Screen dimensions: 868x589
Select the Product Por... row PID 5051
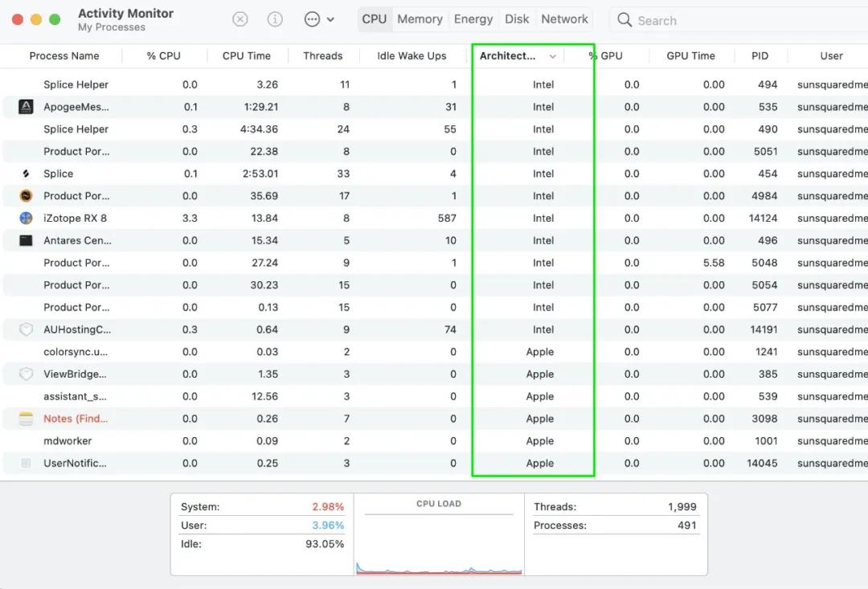point(435,151)
